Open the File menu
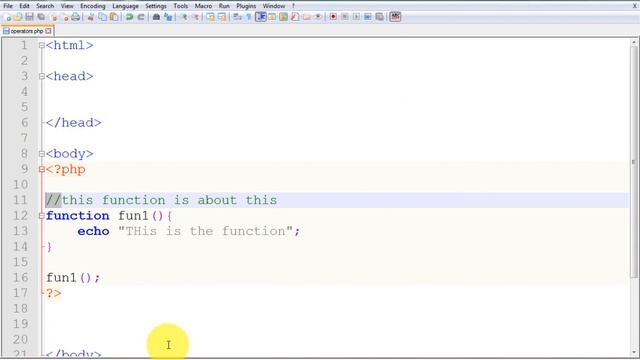This screenshot has height=360, width=640. 8,6
